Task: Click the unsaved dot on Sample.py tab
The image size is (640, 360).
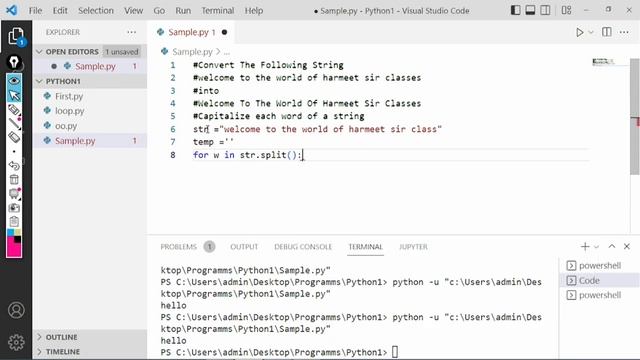Action: (x=224, y=32)
